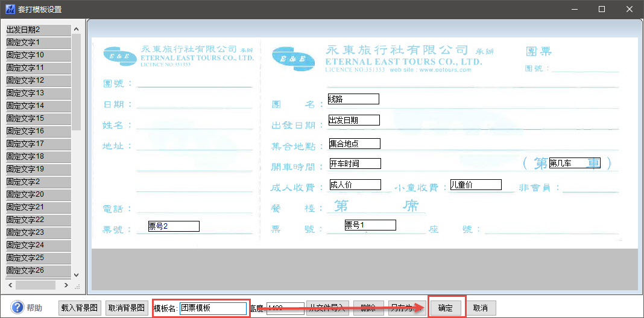Screen dimensions: 644x318
Task: Select 固定文字24 in the field list
Action: (x=38, y=245)
